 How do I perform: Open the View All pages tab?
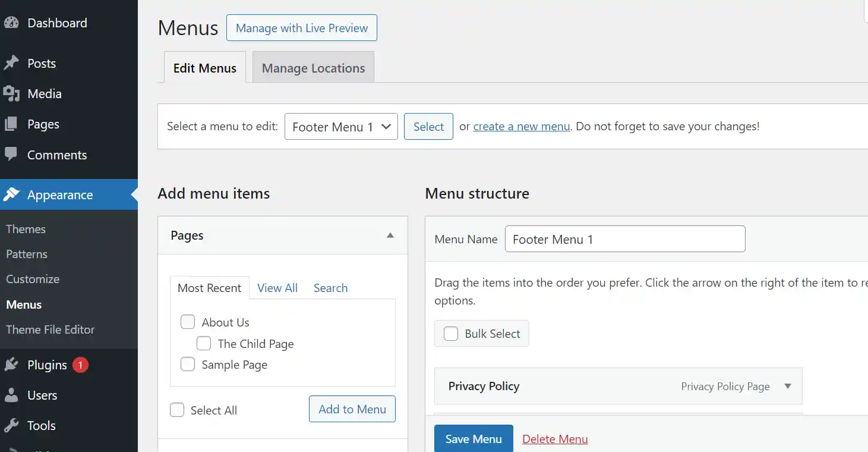pyautogui.click(x=277, y=288)
